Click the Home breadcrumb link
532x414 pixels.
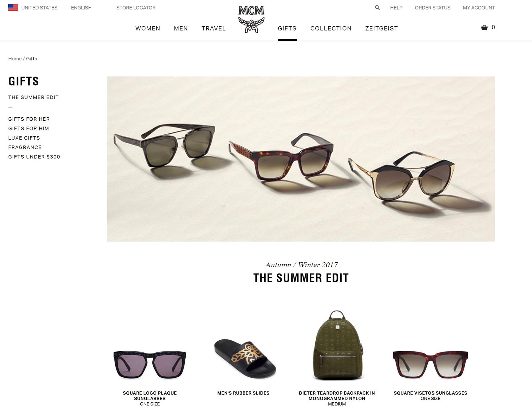click(15, 59)
